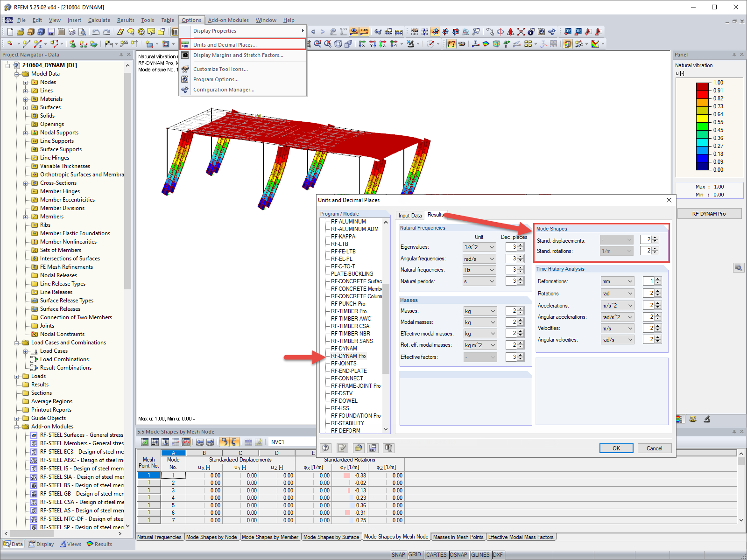The image size is (747, 560).
Task: Click the save profile disk icon in dialog
Action: tap(373, 448)
